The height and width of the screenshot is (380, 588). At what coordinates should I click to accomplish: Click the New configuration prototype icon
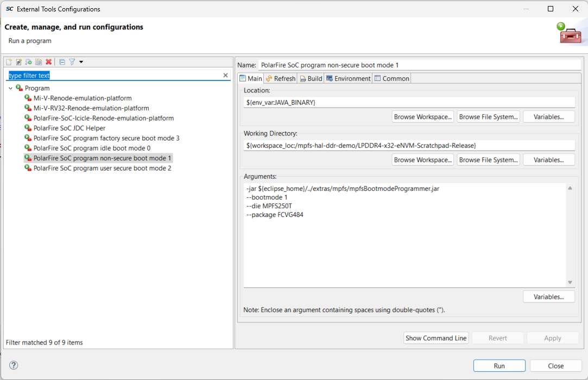tap(18, 62)
